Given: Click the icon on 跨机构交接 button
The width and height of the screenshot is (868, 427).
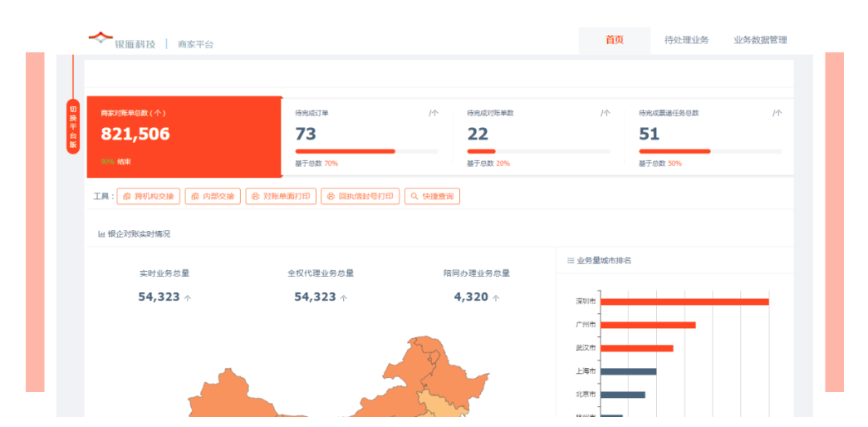Looking at the screenshot, I should point(126,197).
